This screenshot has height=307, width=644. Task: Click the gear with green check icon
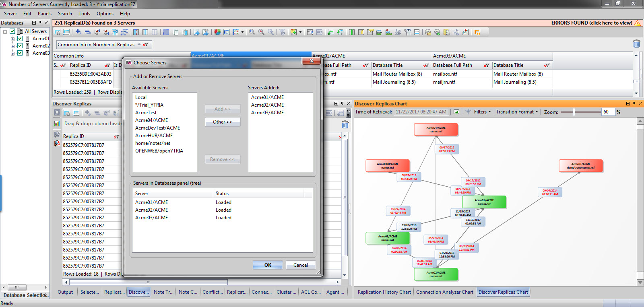coord(437,32)
